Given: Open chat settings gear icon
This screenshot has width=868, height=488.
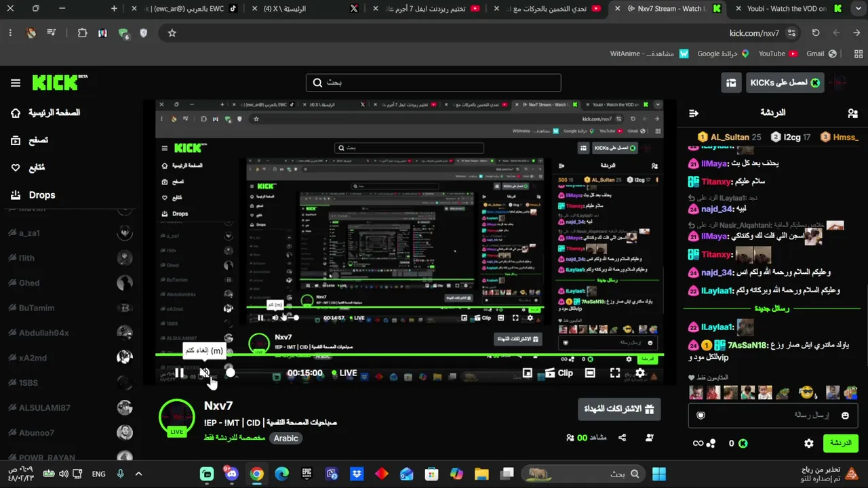Looking at the screenshot, I should pos(808,443).
